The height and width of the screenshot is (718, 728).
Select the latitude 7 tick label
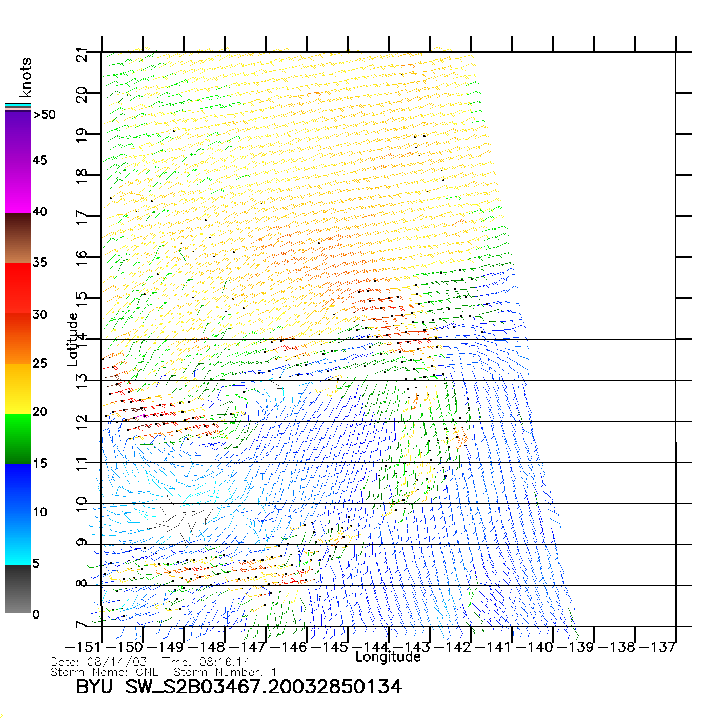click(82, 625)
